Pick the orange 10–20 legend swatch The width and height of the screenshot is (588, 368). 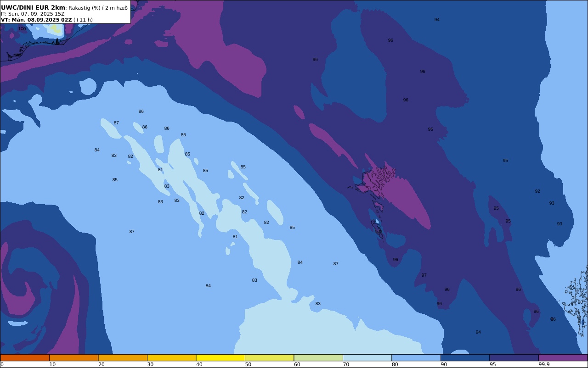click(x=73, y=357)
